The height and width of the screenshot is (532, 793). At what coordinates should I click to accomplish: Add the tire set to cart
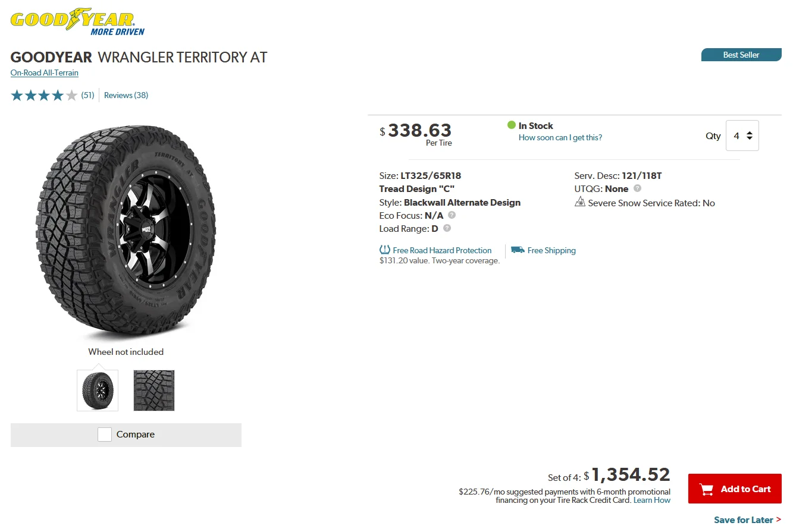[x=735, y=489]
